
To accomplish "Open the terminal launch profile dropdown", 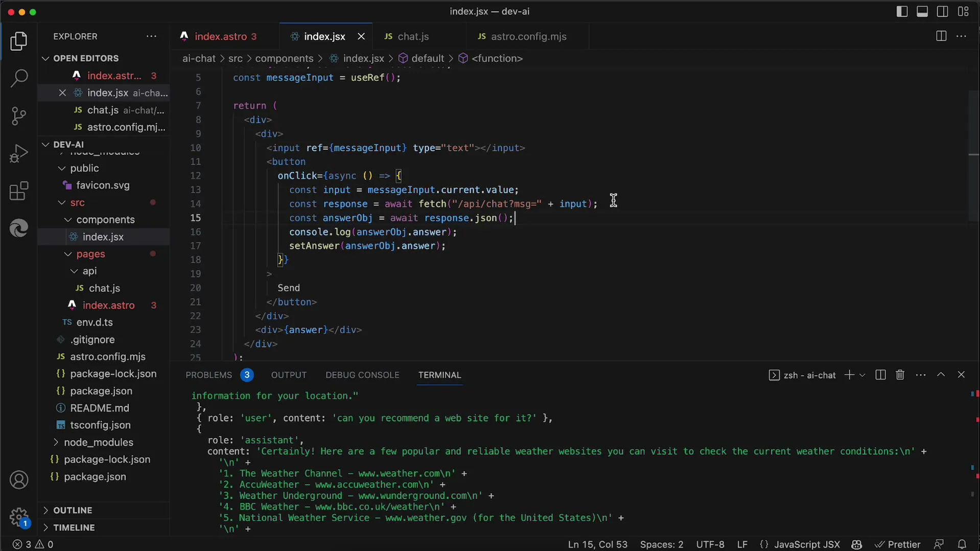I will click(x=862, y=375).
